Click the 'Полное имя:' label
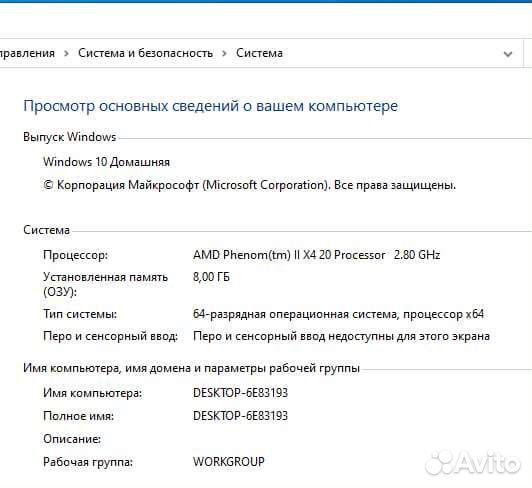The width and height of the screenshot is (532, 488). pyautogui.click(x=78, y=416)
